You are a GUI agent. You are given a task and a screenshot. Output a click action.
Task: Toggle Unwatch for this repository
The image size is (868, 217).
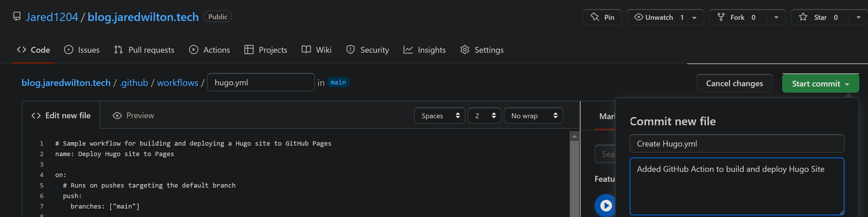coord(659,17)
